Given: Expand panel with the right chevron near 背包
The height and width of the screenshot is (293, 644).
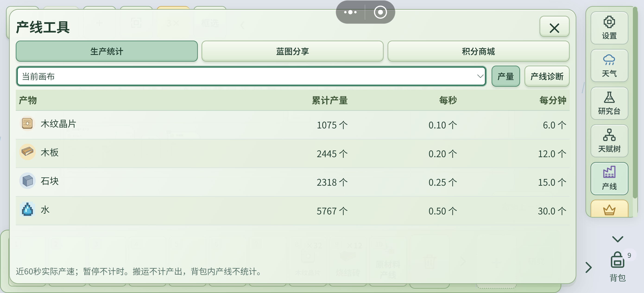Looking at the screenshot, I should [x=588, y=267].
